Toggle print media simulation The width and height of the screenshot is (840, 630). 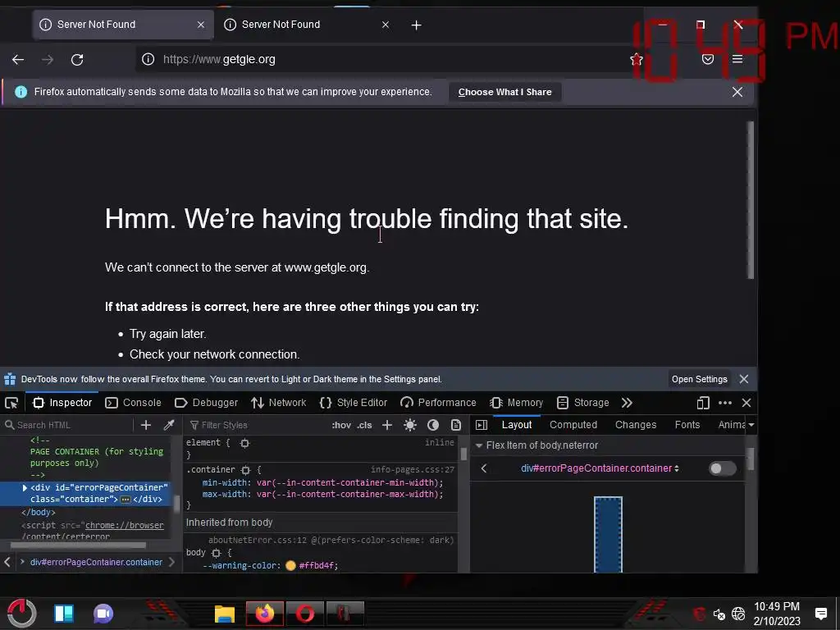coord(456,426)
